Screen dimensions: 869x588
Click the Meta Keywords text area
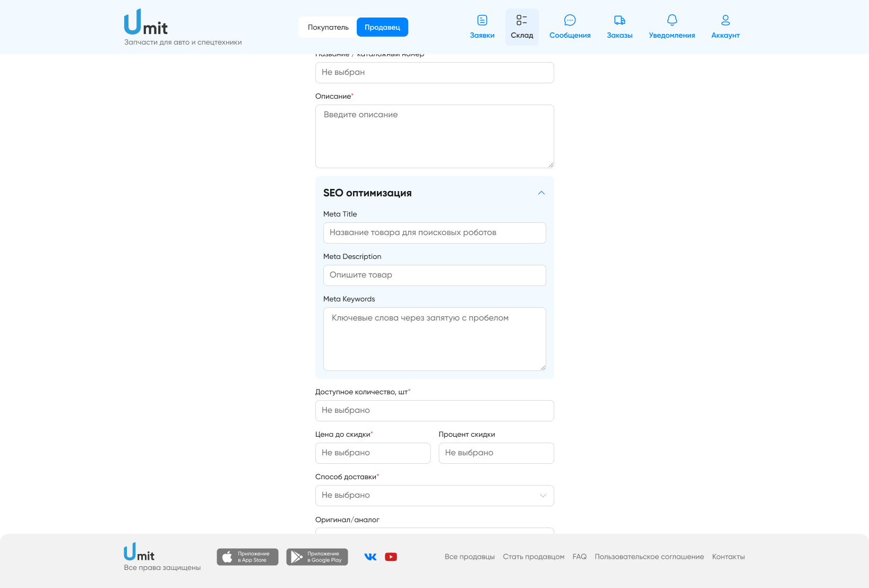pyautogui.click(x=435, y=339)
